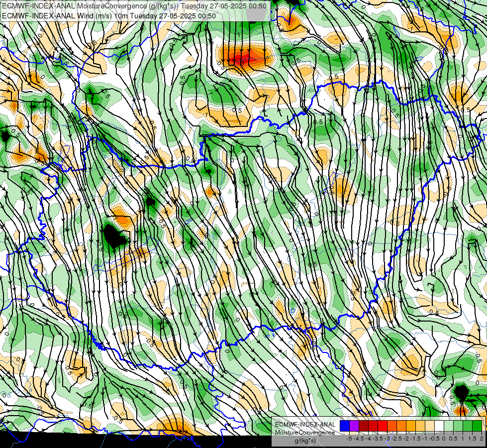487x448 pixels.
Task: Click the green swatch between 1 and 1.5
Action: 468,426
